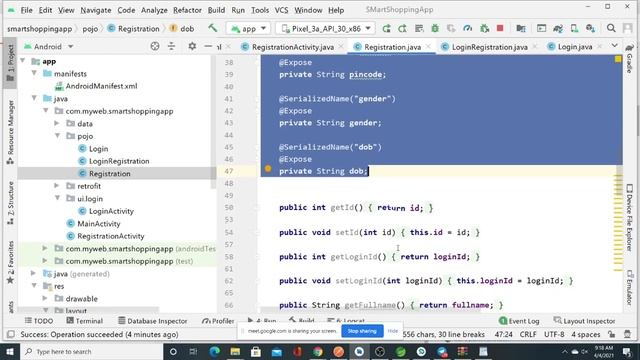Viewport: 640px width, 360px height.
Task: Click the Windows search box
Action: (x=91, y=351)
